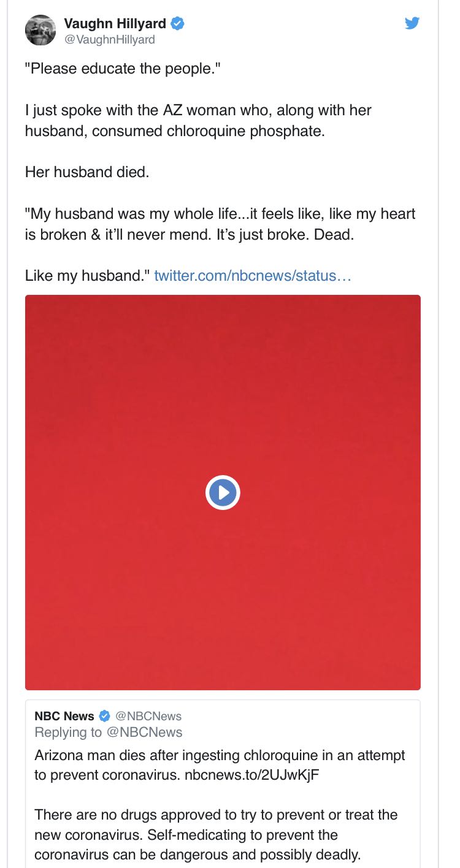The height and width of the screenshot is (868, 460).
Task: Click the "Her husband died." line
Action: [87, 172]
